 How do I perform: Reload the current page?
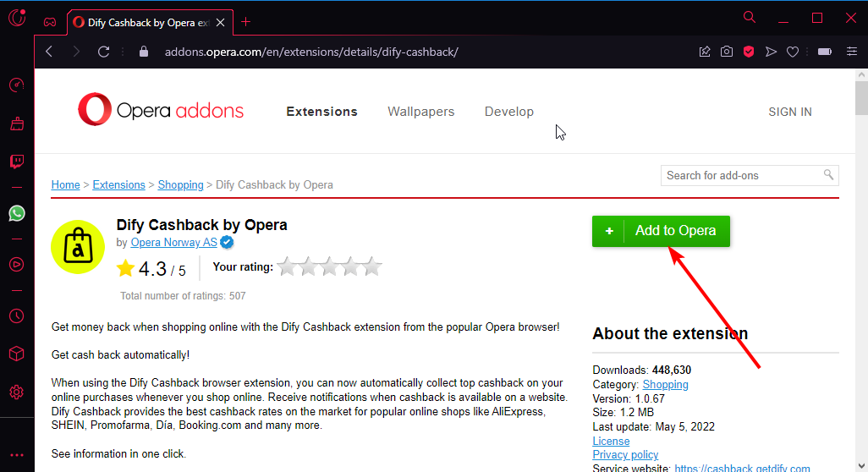(103, 52)
